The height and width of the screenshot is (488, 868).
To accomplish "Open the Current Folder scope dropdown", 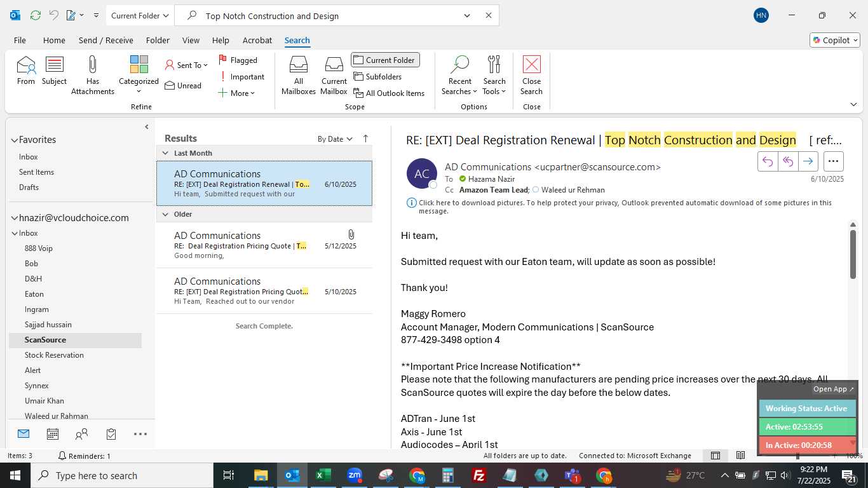I will [139, 15].
